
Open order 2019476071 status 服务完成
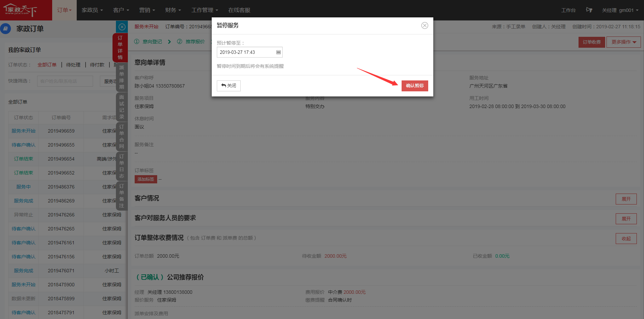(24, 271)
